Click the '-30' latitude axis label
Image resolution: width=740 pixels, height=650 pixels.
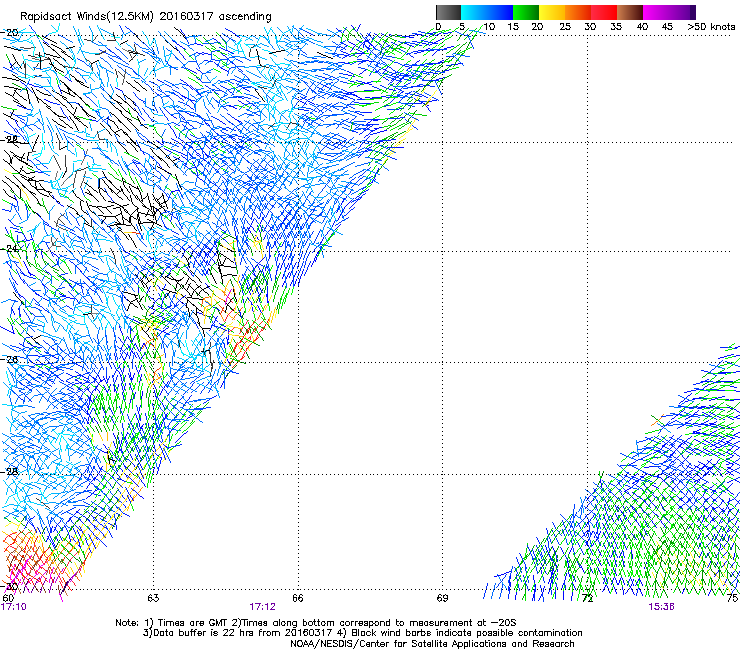(x=9, y=586)
